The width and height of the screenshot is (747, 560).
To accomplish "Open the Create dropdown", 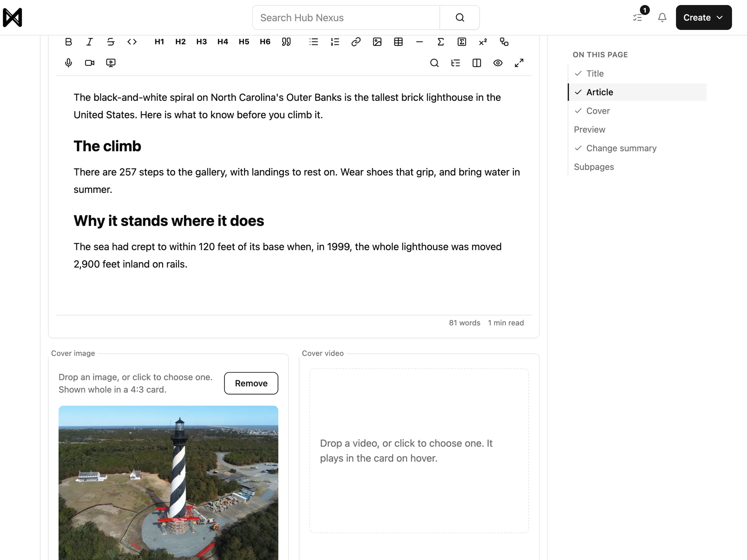I will pyautogui.click(x=704, y=17).
